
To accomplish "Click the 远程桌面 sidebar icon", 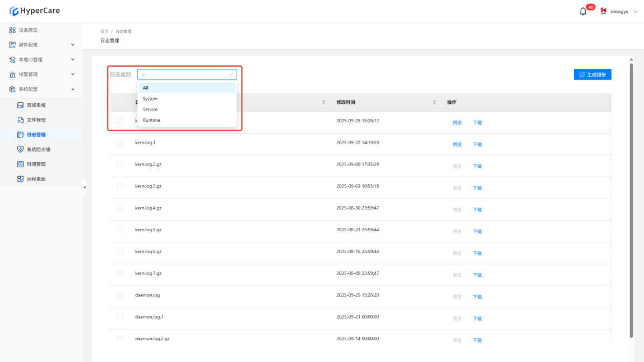I will pos(20,179).
